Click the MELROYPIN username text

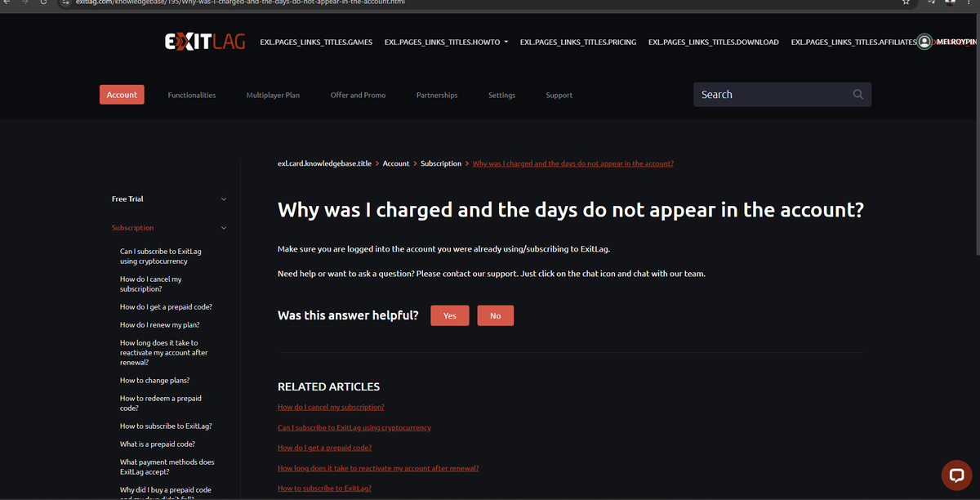[956, 42]
